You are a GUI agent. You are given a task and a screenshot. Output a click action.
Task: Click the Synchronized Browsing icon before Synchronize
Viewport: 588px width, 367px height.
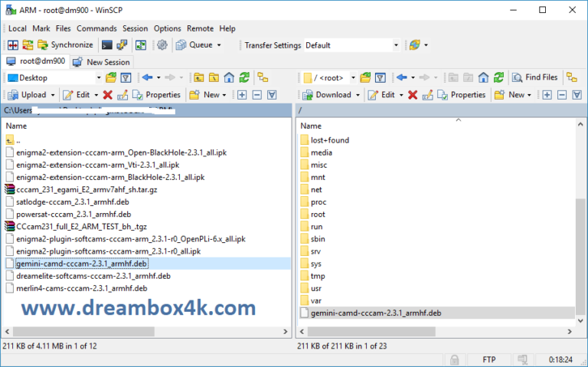coord(28,45)
